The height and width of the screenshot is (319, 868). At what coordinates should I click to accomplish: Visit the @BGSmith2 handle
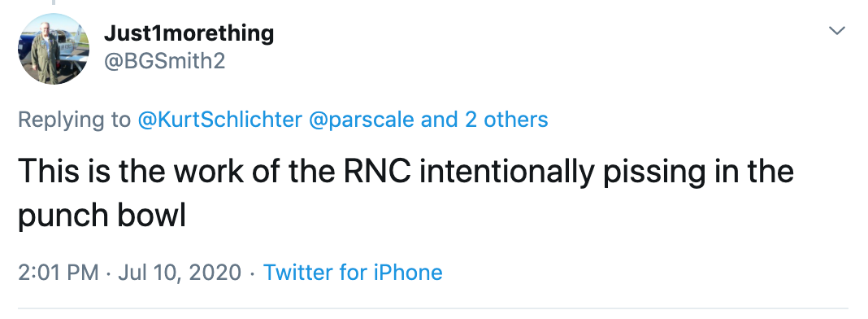[x=164, y=61]
